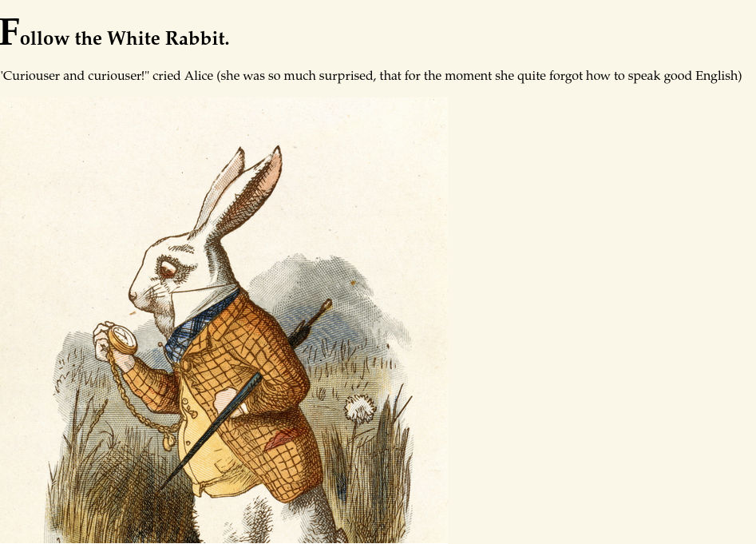Screen dimensions: 756x544
Task: Select the word Alice in the paragraph
Action: tap(199, 76)
